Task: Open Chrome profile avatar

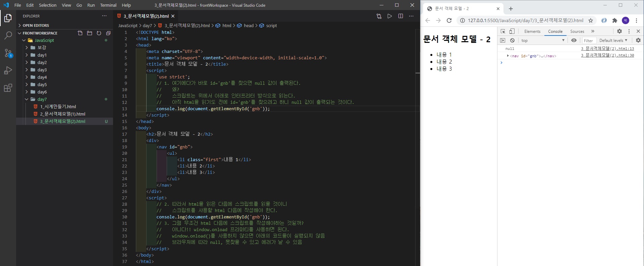Action: coord(626,20)
